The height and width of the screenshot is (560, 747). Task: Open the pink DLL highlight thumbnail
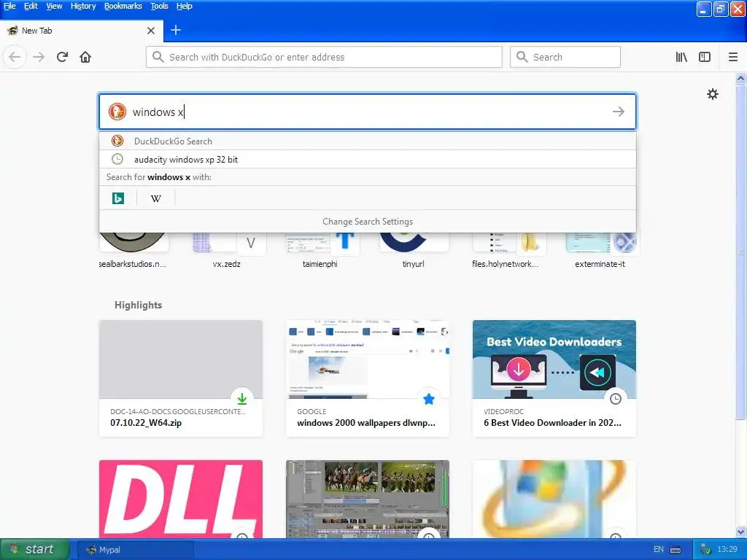181,499
